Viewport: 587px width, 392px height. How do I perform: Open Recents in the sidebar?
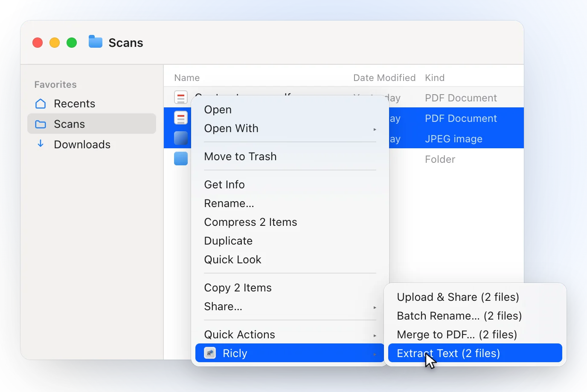92,104
